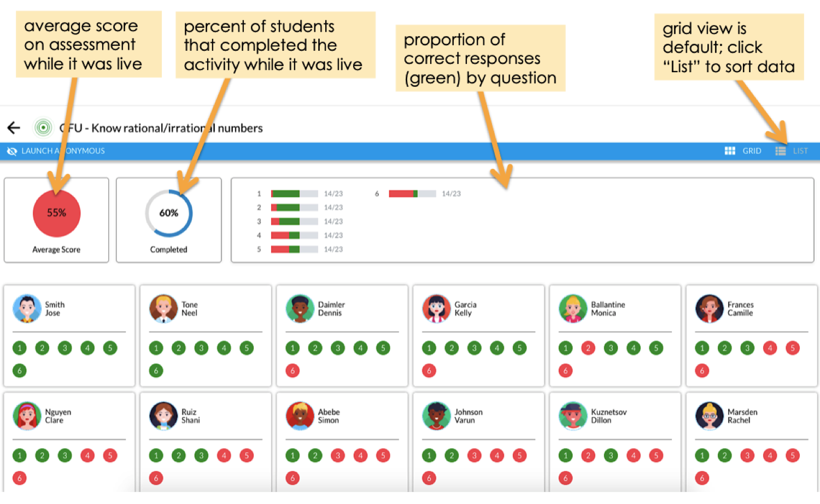Toggle question 3 bubble on Ruiz Shani's card
820x504 pixels.
tap(201, 455)
